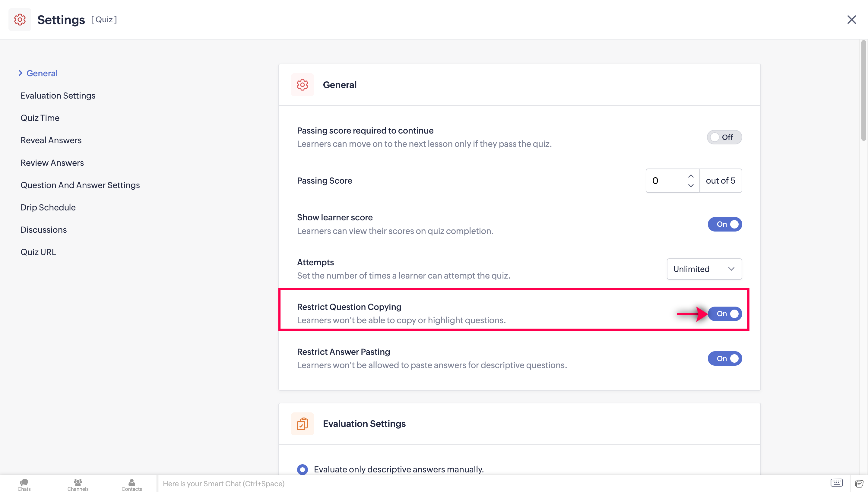868x492 pixels.
Task: Enable Passing score required to continue toggle
Action: click(724, 137)
